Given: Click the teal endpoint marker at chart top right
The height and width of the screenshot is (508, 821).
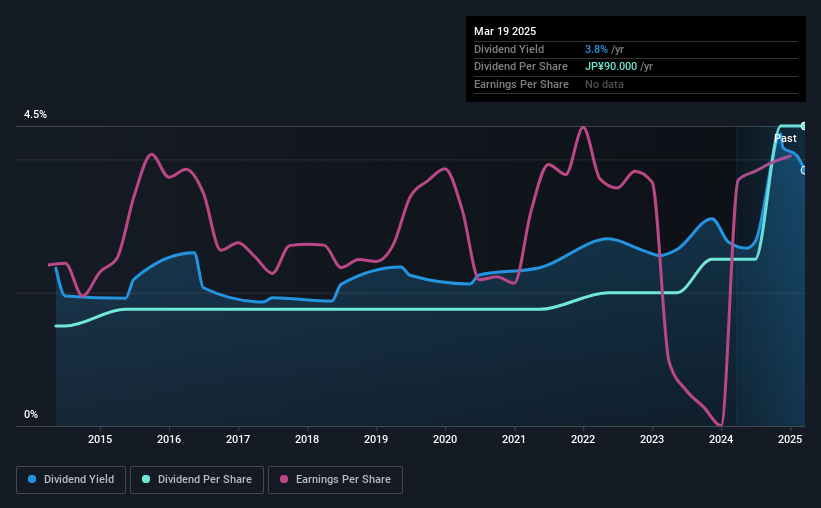Looking at the screenshot, I should 804,126.
